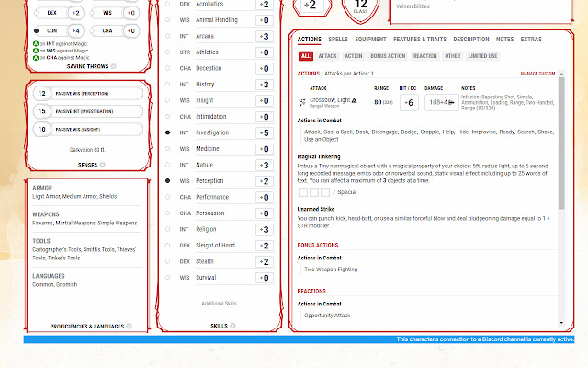Click the Additional Skills text

pos(219,304)
